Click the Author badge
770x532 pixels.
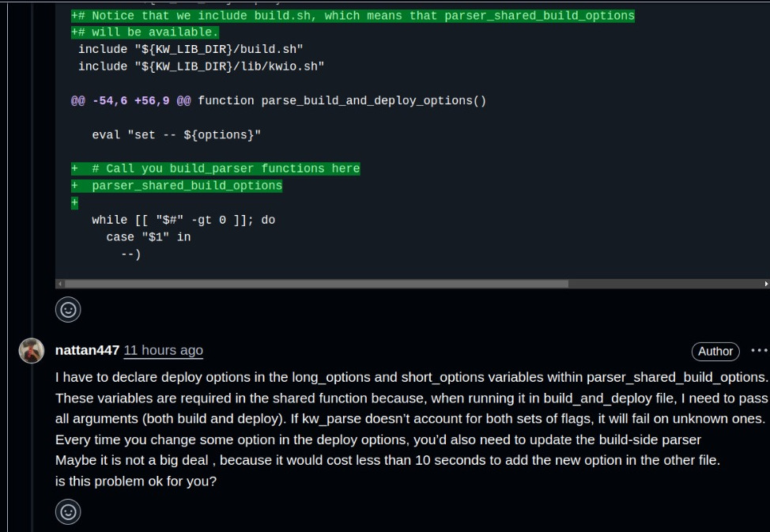click(715, 351)
